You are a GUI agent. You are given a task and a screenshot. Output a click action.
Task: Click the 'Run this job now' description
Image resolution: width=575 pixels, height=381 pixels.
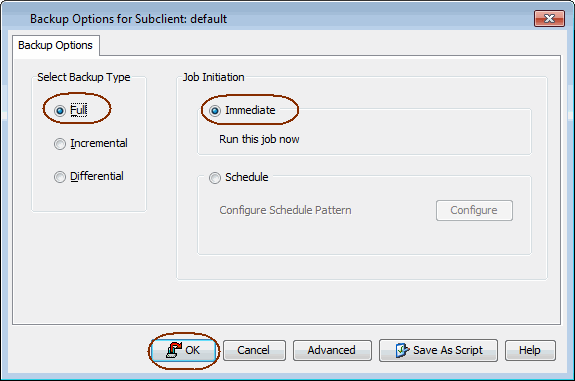pos(259,139)
